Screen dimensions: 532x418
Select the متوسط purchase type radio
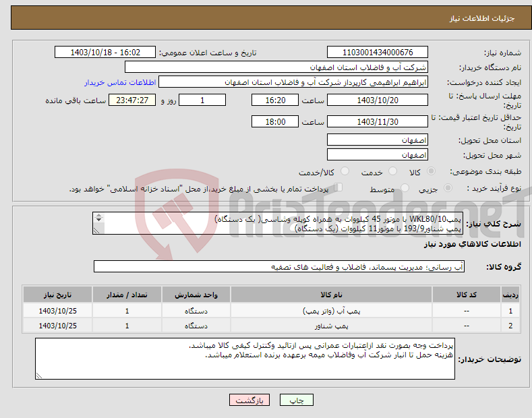[x=405, y=187]
